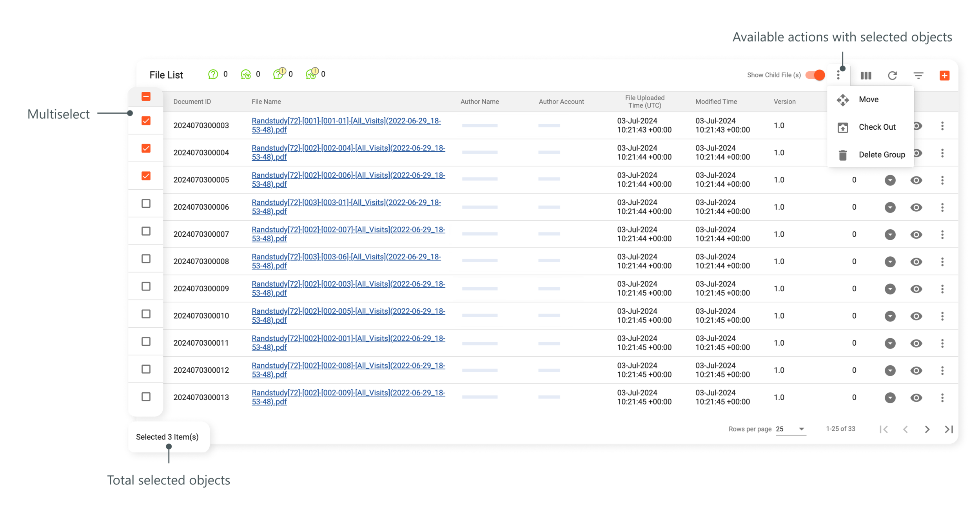Check the row 2024070300006 checkbox

[x=146, y=203]
